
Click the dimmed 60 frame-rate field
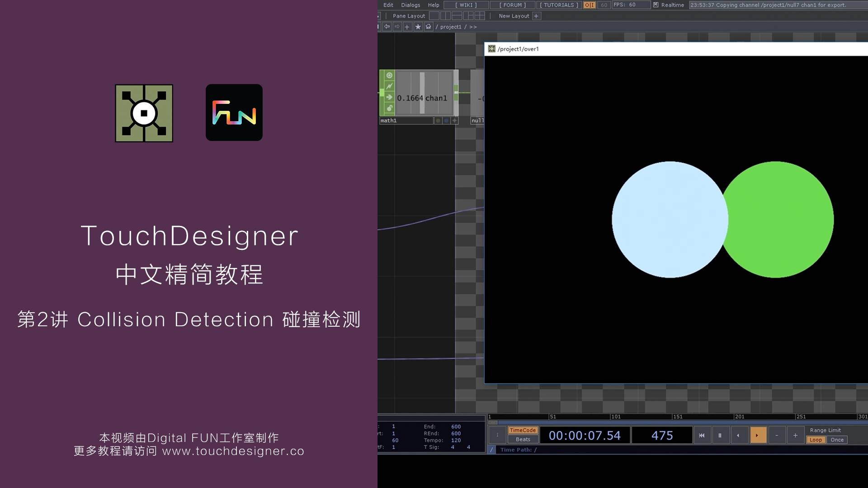tap(604, 5)
